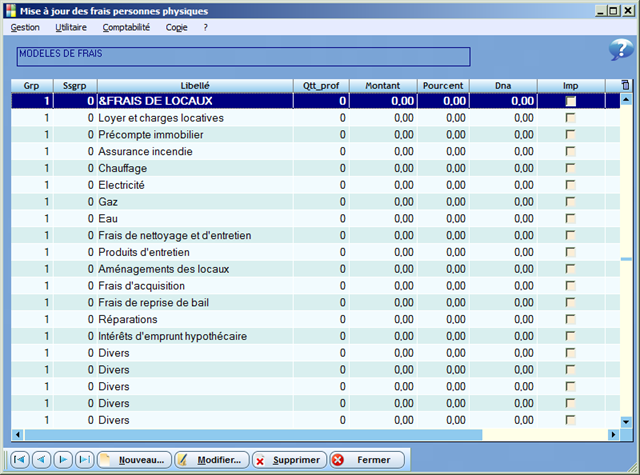Click the application icon in title bar
This screenshot has width=640, height=475.
pyautogui.click(x=10, y=10)
